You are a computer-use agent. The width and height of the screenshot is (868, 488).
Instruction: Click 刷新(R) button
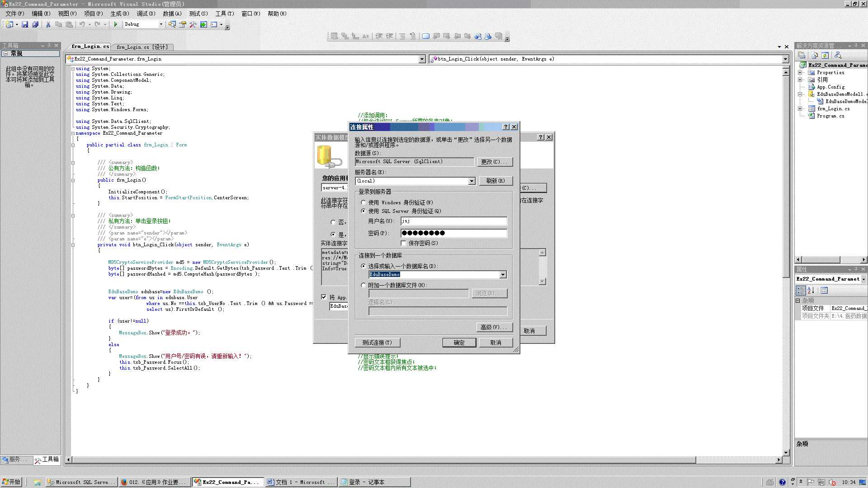click(x=495, y=181)
